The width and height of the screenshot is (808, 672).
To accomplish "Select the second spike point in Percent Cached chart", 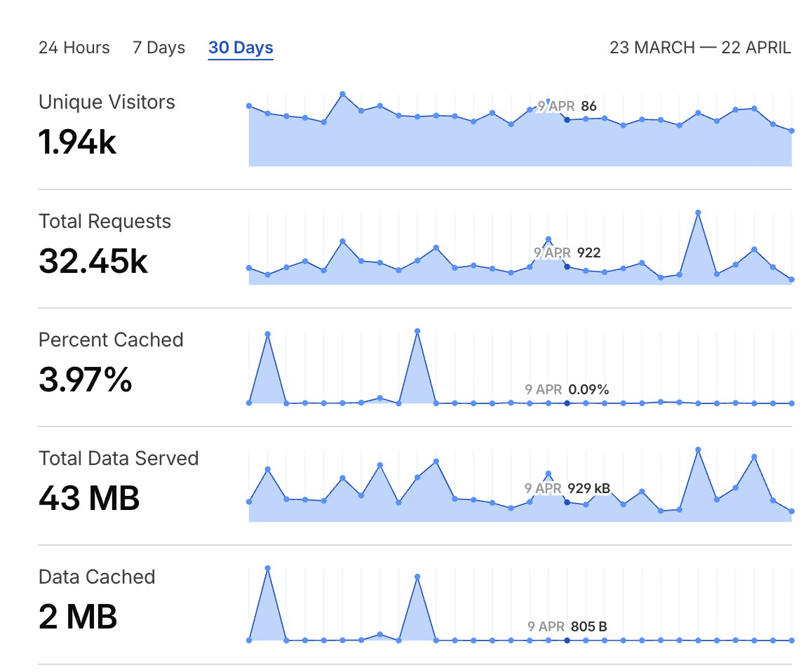I will click(417, 330).
